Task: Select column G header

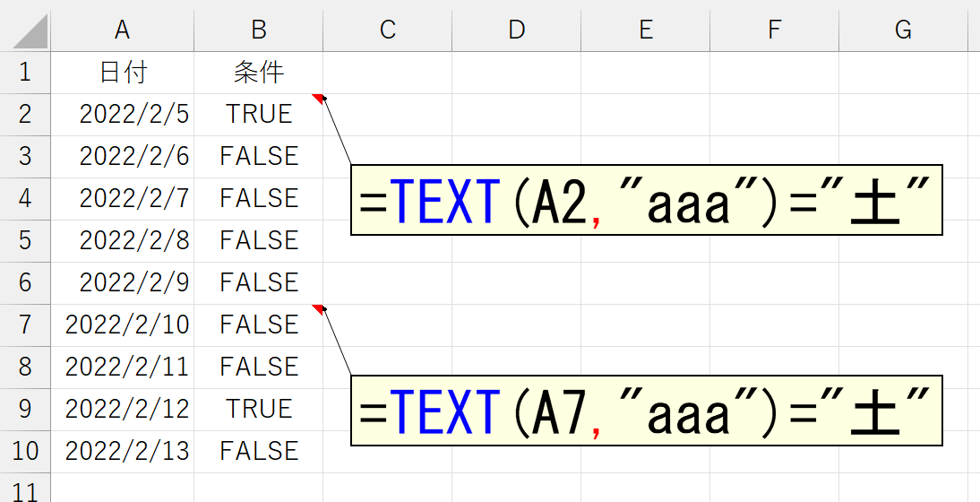Action: 902,30
